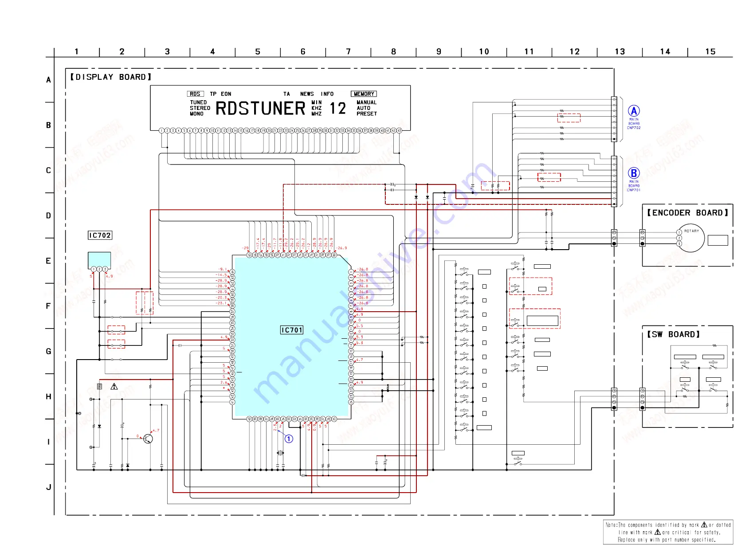Viewport: 745px width, 560px height.
Task: Select the MONO indicator text
Action: coord(196,114)
